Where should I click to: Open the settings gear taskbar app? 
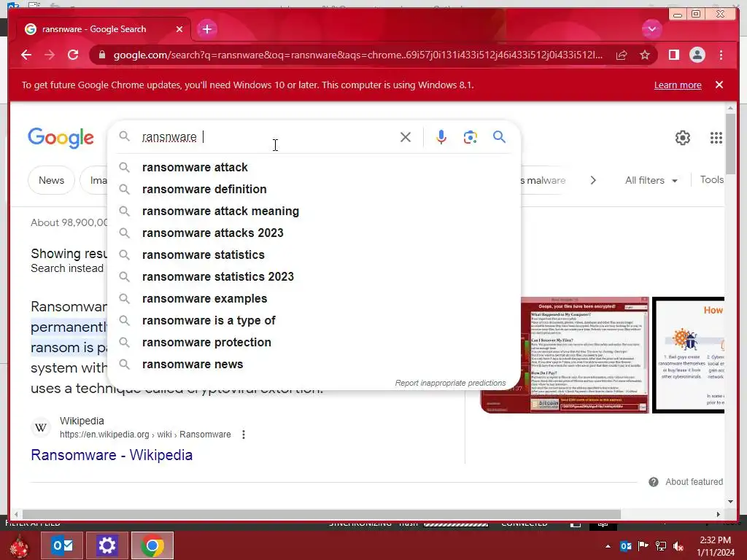tap(107, 545)
